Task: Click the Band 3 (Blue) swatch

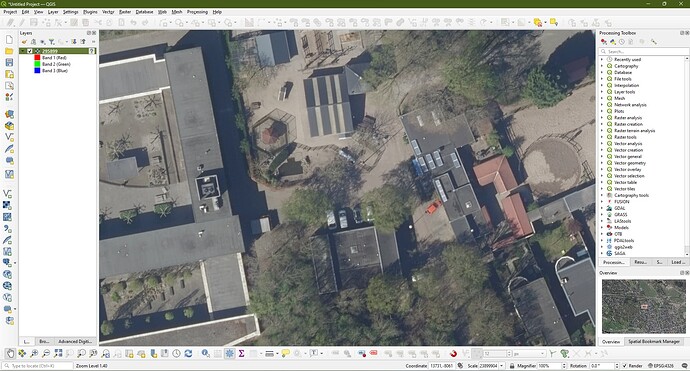Action: tap(37, 70)
